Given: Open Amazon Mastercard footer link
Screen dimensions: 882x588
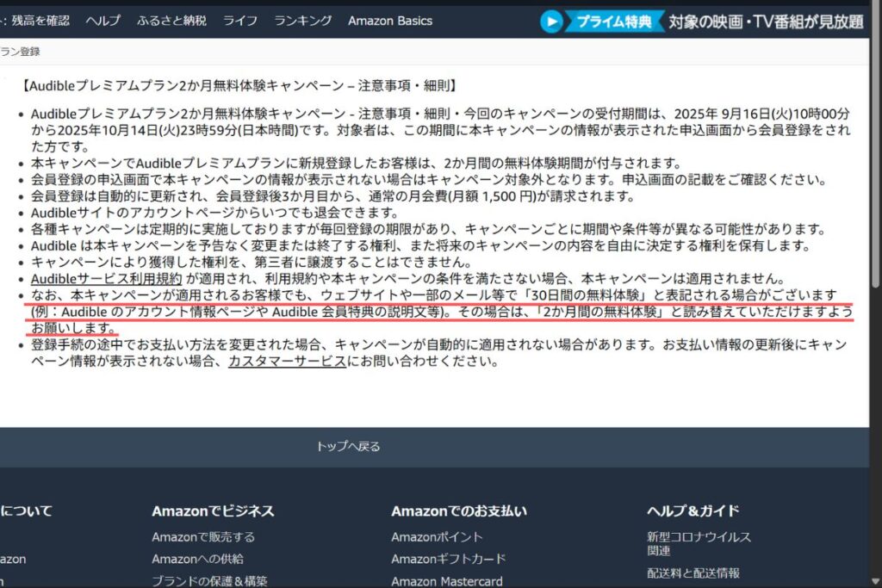Looking at the screenshot, I should tap(447, 581).
